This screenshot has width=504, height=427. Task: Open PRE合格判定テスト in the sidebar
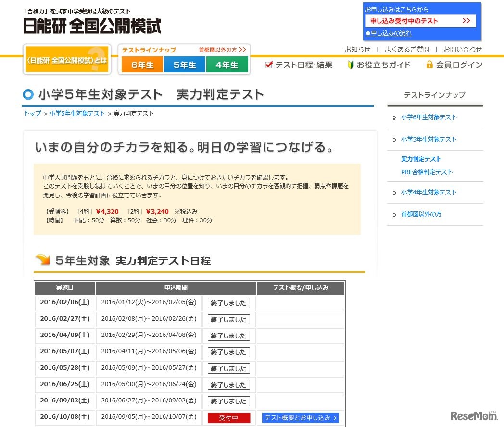[x=427, y=172]
